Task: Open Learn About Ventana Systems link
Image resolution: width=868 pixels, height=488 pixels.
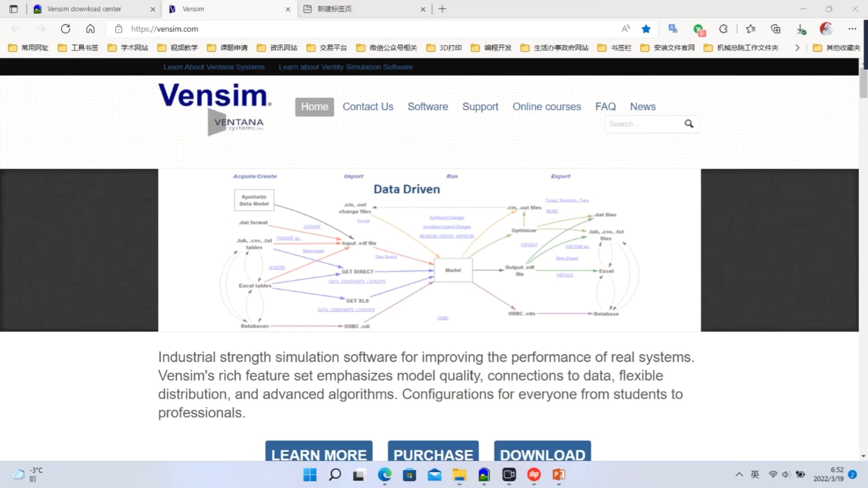Action: click(x=214, y=67)
